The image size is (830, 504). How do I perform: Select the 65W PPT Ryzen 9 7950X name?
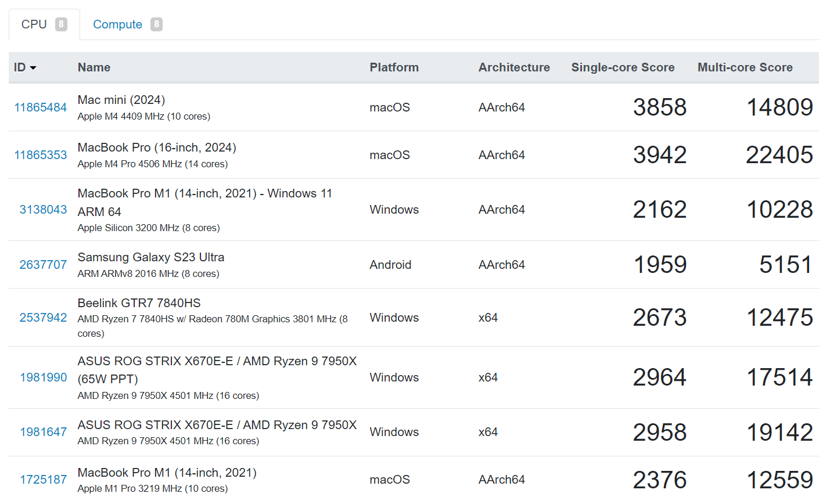pos(217,370)
